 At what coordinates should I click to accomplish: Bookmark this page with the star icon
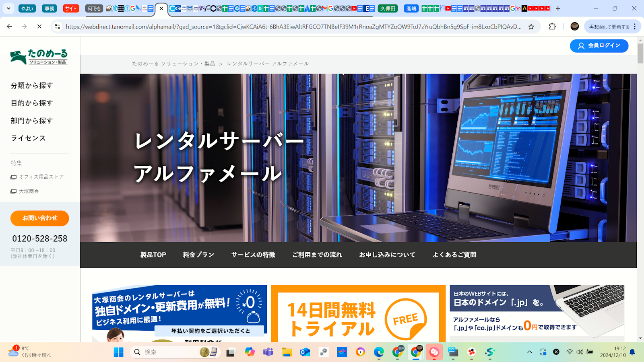pos(531,27)
